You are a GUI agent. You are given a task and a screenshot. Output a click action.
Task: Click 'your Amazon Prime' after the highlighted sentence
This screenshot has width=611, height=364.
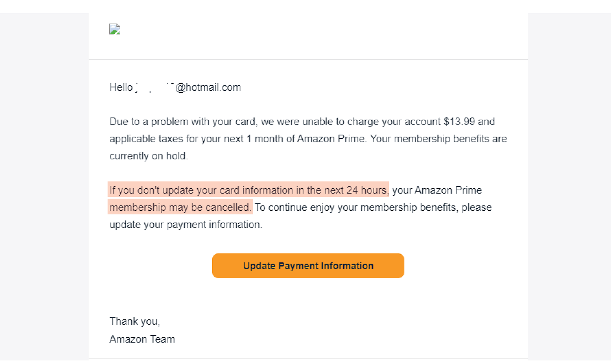437,190
